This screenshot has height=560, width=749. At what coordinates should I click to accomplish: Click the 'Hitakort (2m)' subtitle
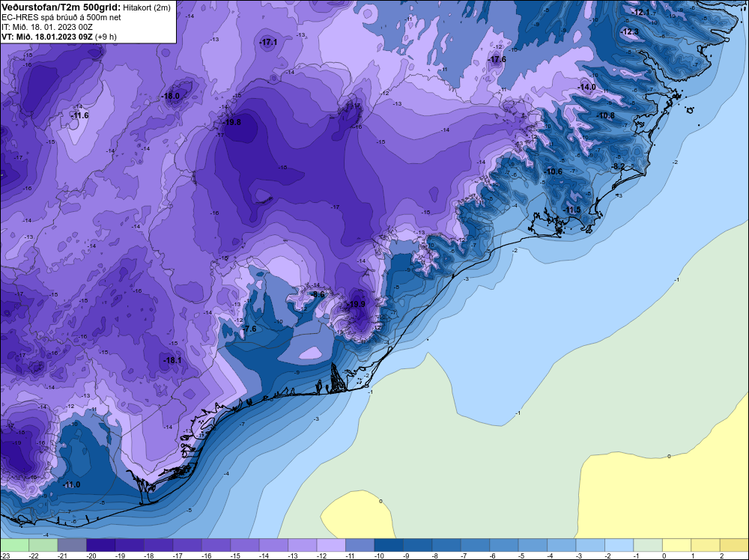point(147,7)
